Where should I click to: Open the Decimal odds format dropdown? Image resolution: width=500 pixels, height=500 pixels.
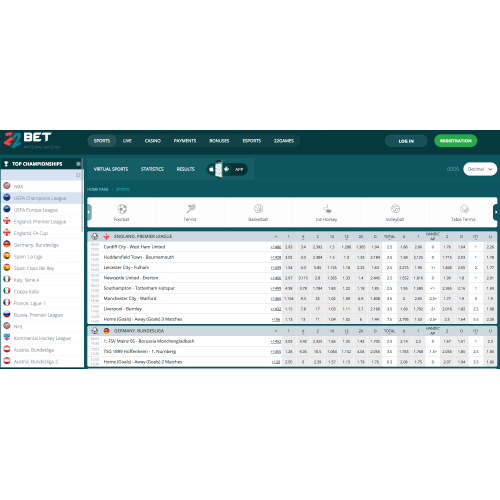[x=480, y=169]
